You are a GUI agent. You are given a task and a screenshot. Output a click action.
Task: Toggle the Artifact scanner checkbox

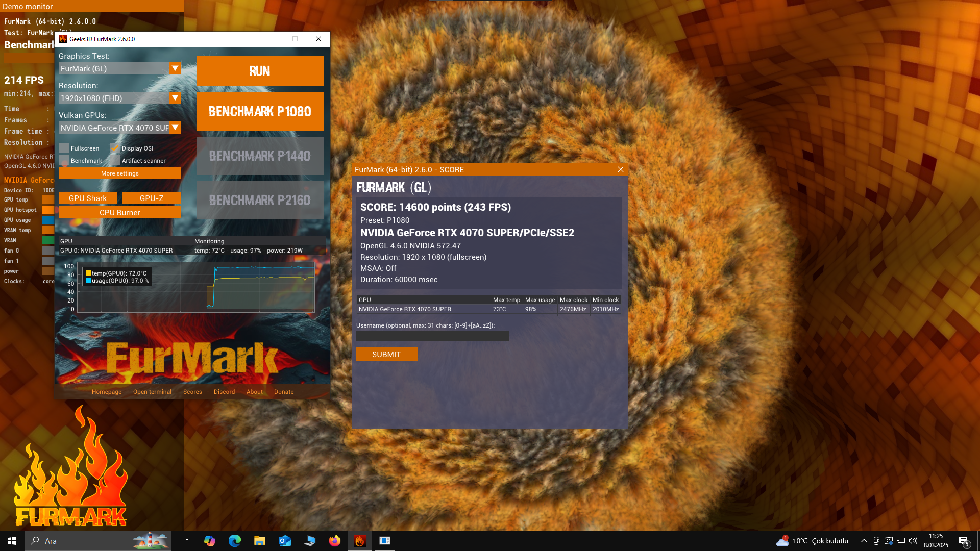click(x=115, y=161)
